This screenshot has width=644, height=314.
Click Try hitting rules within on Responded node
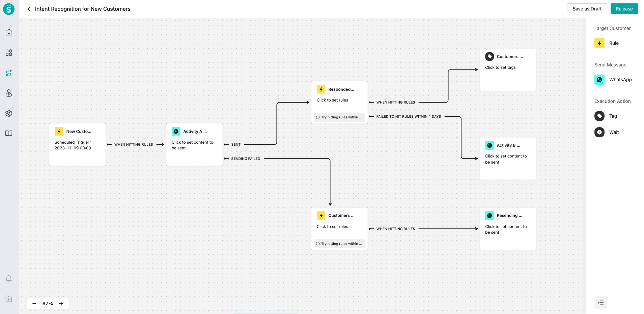[339, 117]
